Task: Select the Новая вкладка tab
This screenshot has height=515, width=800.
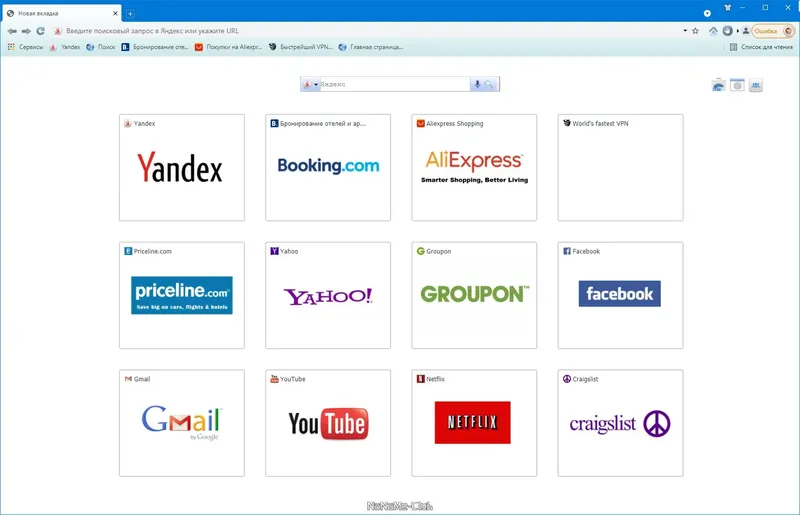Action: [x=61, y=13]
